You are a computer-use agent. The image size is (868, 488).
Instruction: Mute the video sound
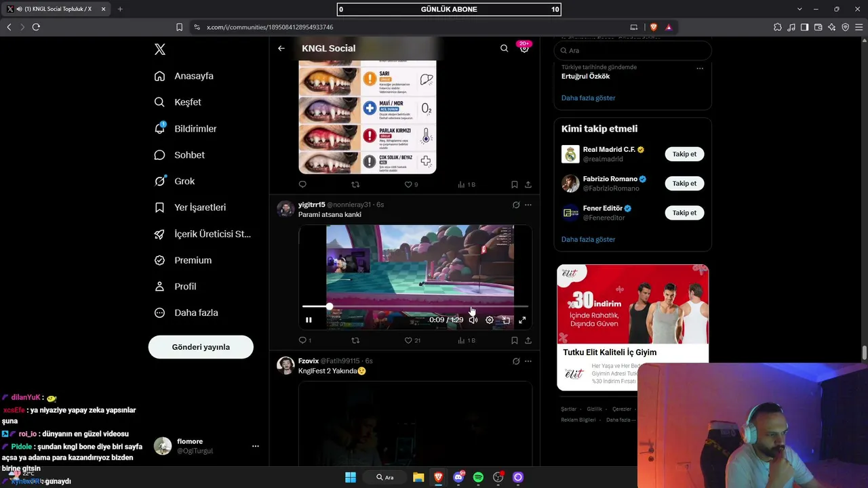coord(473,320)
